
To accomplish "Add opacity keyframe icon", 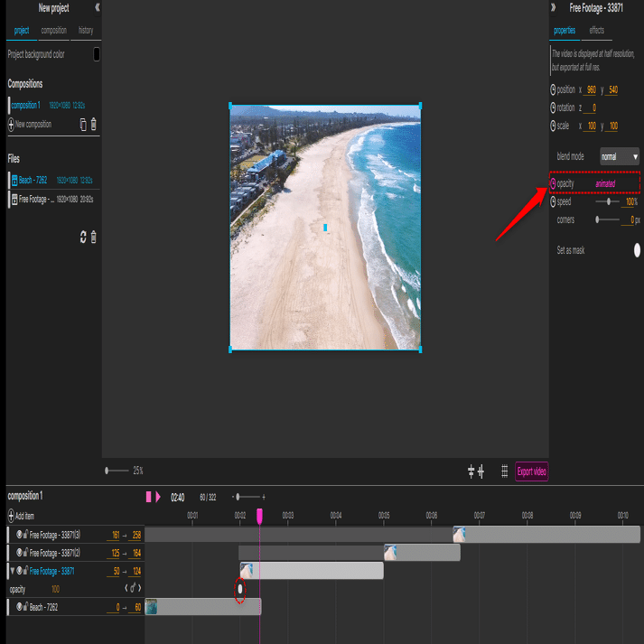I will pos(133,589).
